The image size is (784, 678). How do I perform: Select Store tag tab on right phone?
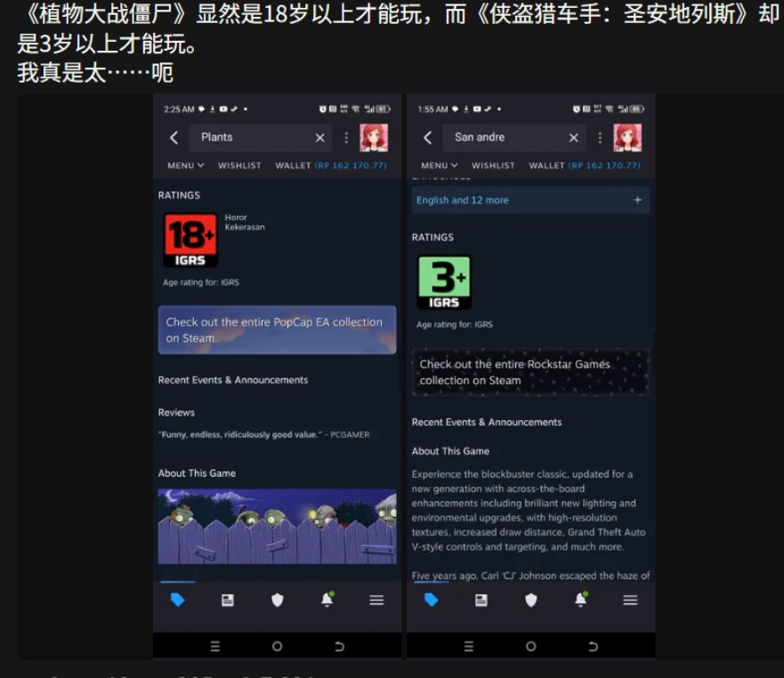431,600
